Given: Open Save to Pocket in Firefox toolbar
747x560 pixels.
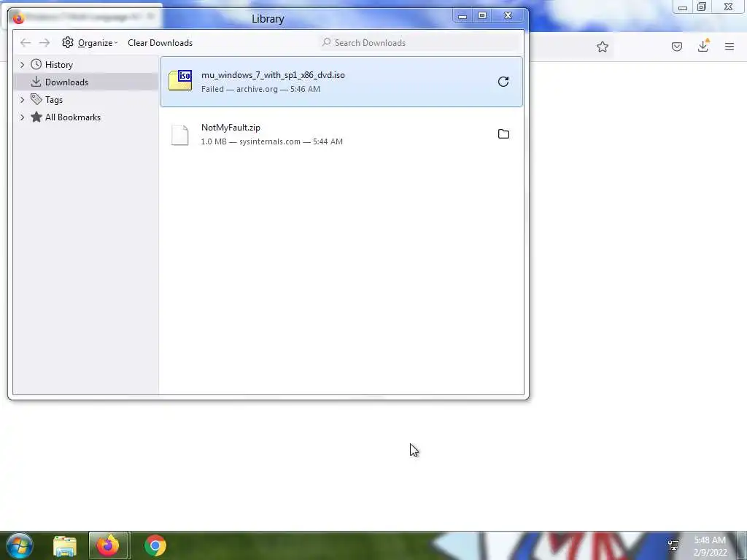Looking at the screenshot, I should 676,47.
